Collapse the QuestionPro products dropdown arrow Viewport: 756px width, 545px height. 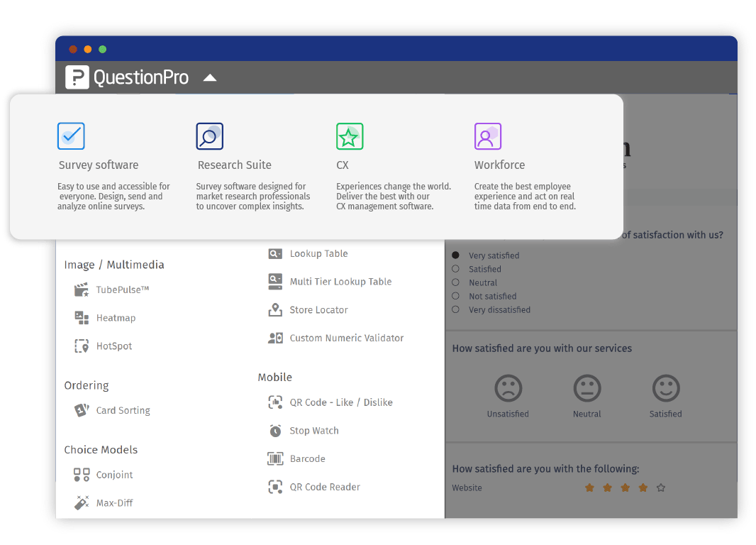tap(210, 77)
